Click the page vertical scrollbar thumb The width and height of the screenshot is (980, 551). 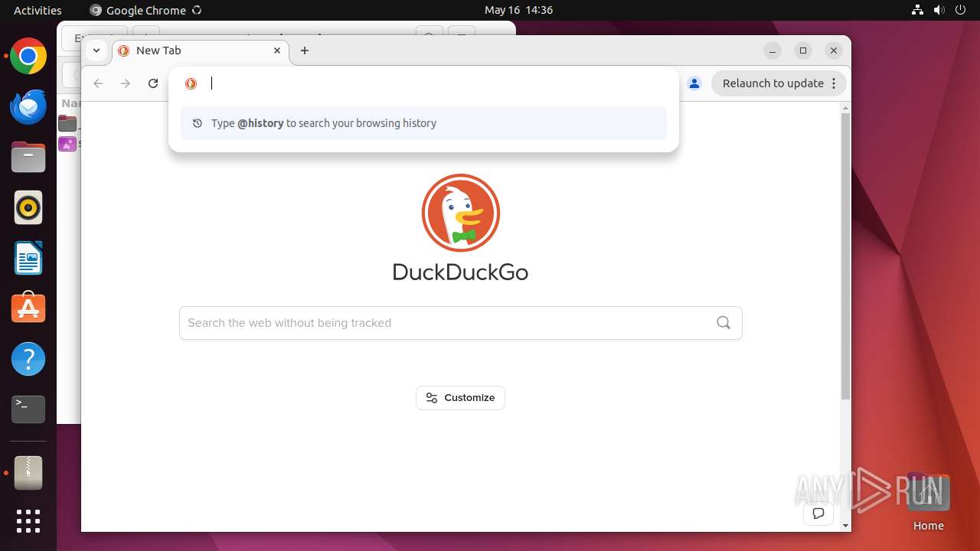tap(845, 256)
